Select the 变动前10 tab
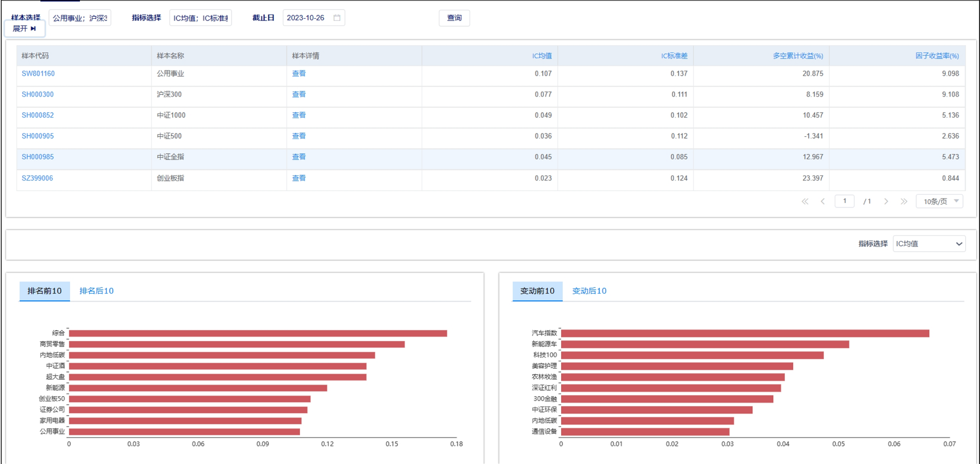 [x=537, y=291]
